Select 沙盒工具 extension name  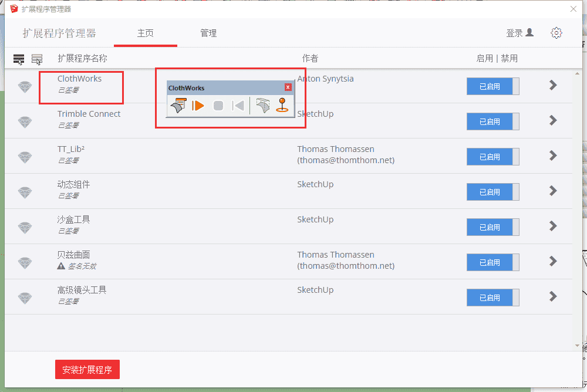(73, 219)
